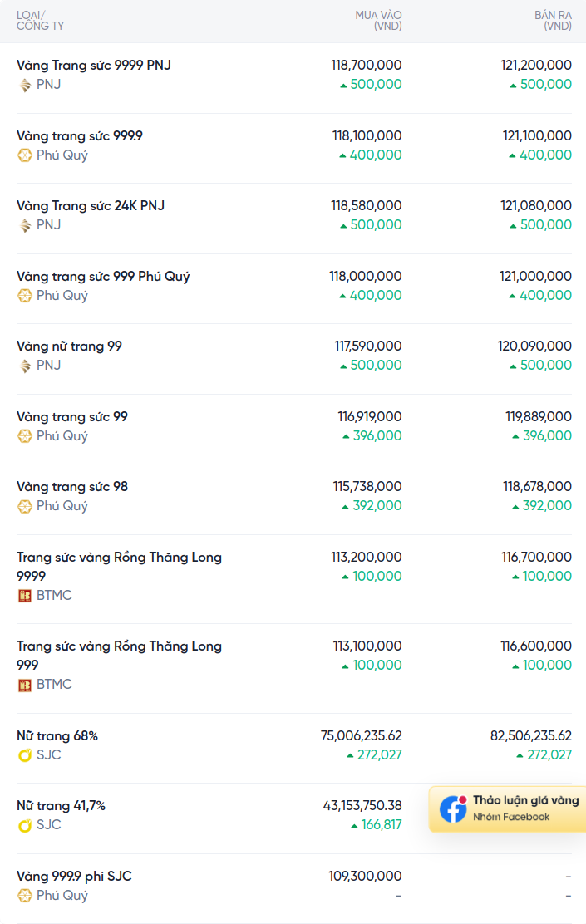The image size is (586, 924).
Task: Click the SJC logo under Nữ trang 68%
Action: coord(25,755)
